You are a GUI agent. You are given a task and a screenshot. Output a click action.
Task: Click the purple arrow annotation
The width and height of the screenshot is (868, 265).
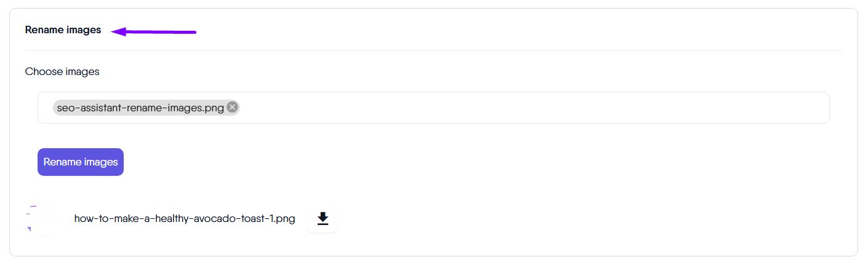coord(154,31)
